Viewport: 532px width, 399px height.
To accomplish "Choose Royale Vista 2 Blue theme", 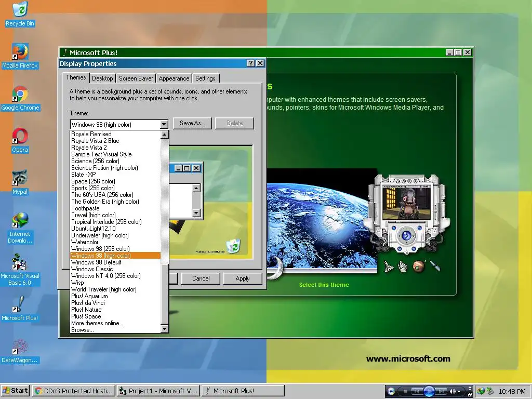I will pos(115,141).
